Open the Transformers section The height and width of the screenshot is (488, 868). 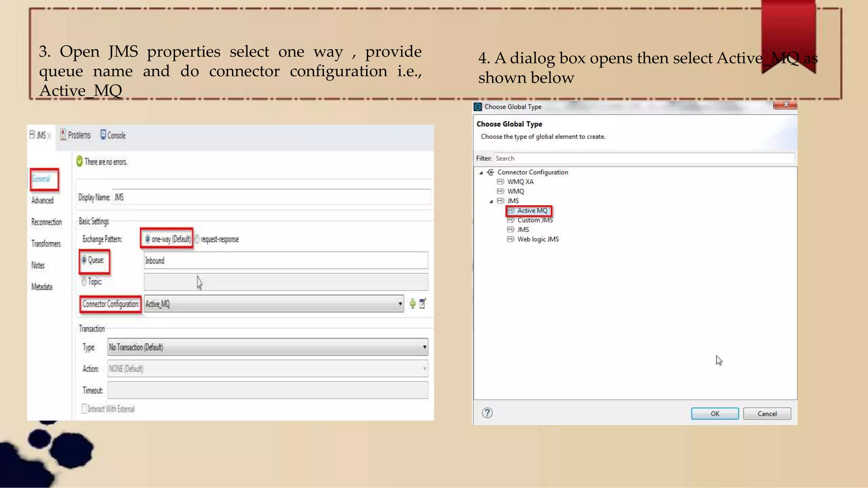tap(46, 244)
